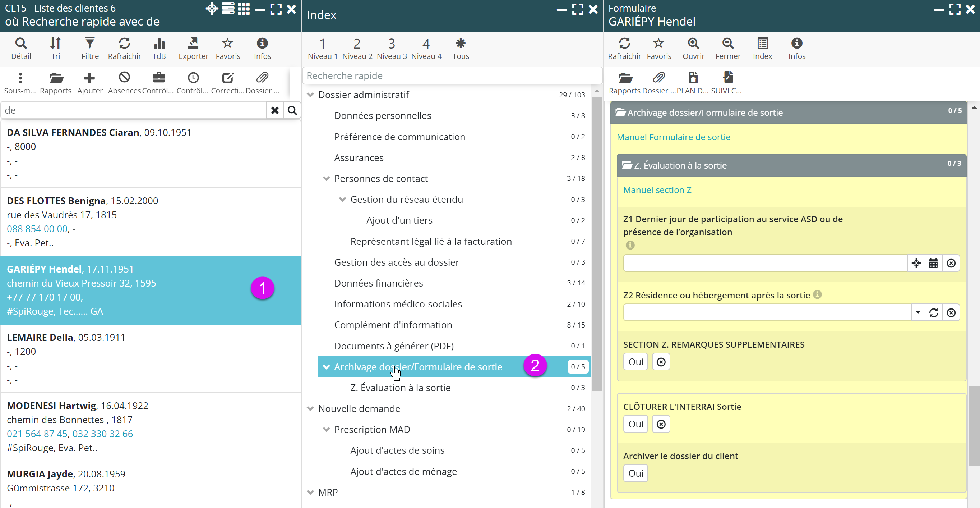Collapse the Dossier administratif tree node
Image resolution: width=980 pixels, height=508 pixels.
310,95
